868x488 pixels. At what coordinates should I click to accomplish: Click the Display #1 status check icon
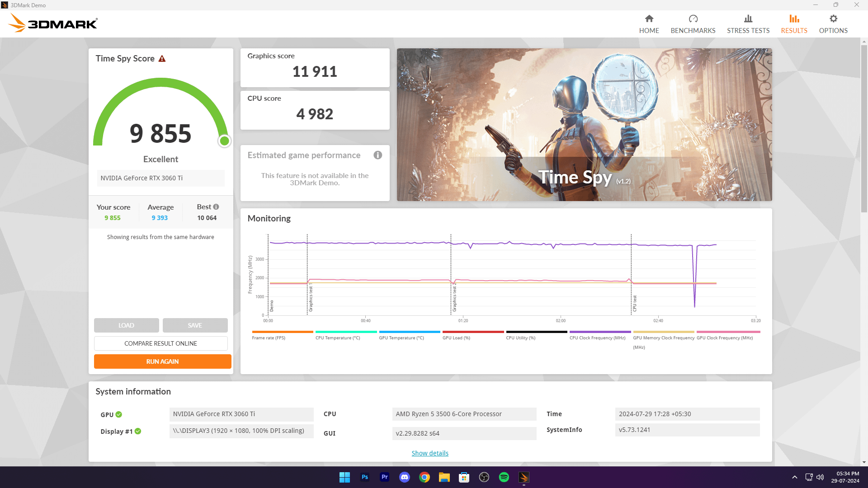138,431
